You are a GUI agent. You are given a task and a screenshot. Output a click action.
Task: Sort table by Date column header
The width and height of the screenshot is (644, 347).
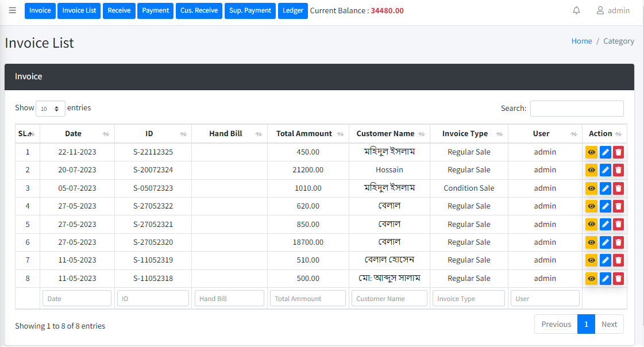point(77,133)
